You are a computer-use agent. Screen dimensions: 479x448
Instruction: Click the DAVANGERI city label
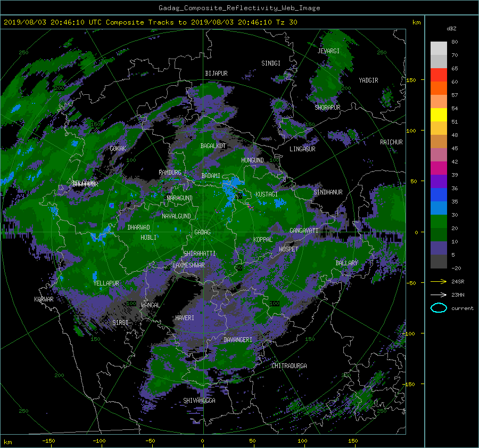point(238,340)
